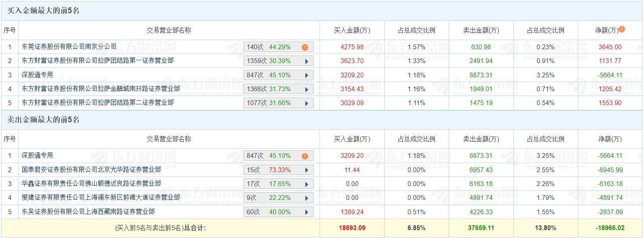Expand arrow for 拉萨金融城南环路 stats
The width and height of the screenshot is (644, 238).
pos(307,89)
